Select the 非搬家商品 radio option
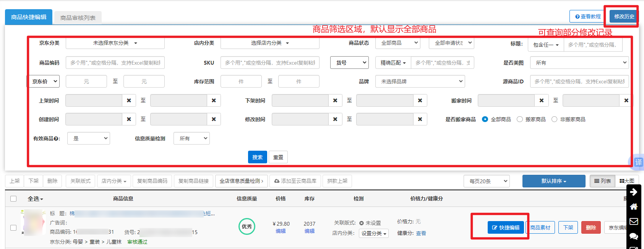The image size is (644, 249). pos(554,119)
